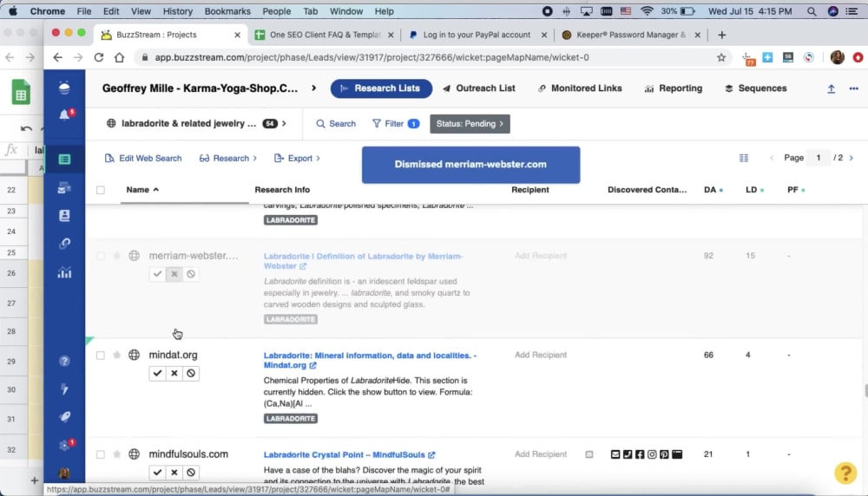Switch to Research Lists tab
This screenshot has height=496, width=868.
point(381,88)
